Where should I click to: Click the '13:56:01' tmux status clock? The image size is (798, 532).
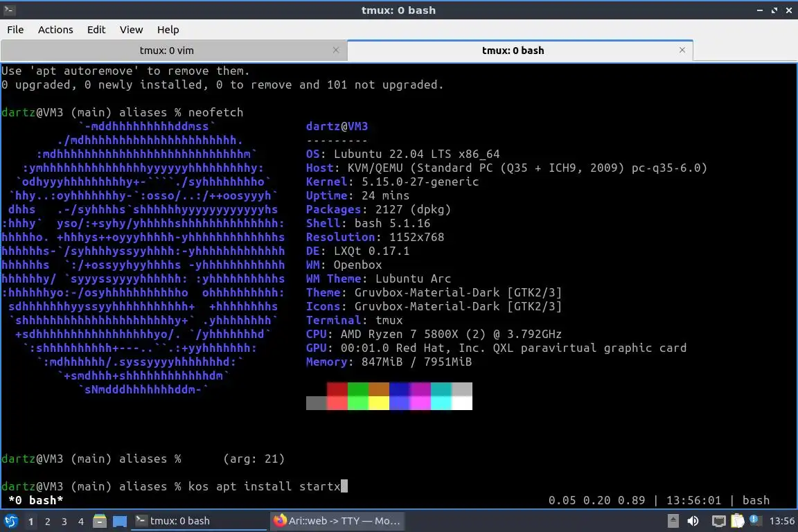tap(693, 500)
